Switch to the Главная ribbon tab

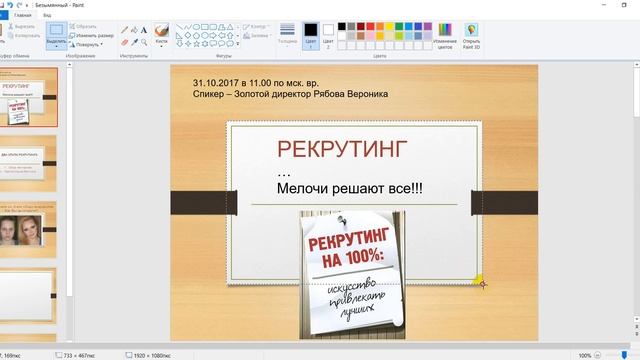coord(22,15)
